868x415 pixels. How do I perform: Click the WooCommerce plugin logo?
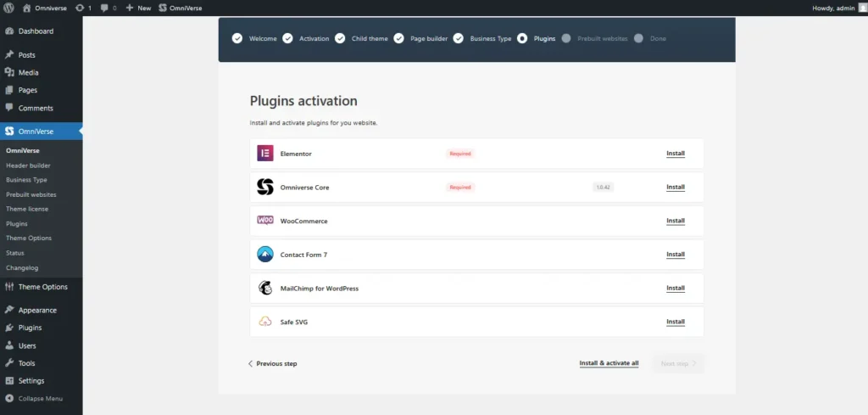coord(265,221)
